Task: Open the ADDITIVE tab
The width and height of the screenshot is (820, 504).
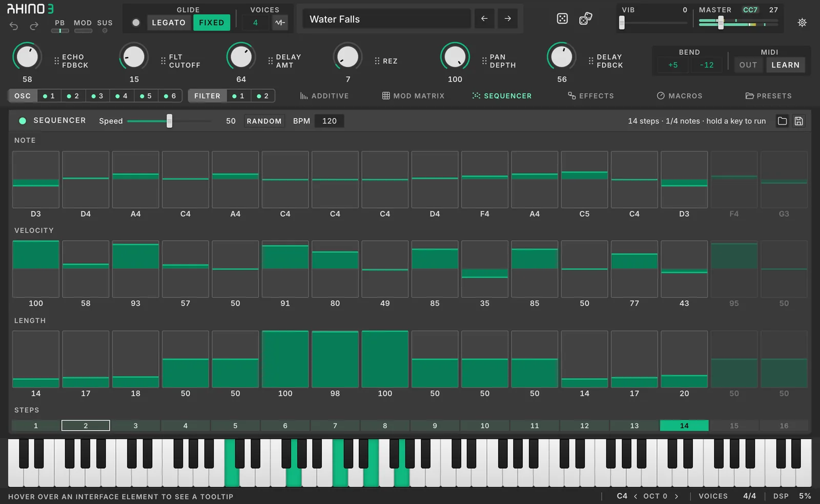Action: [x=324, y=96]
